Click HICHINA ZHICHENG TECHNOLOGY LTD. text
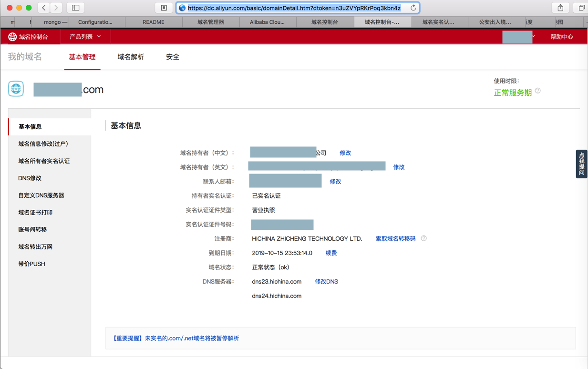588x369 pixels. 307,239
